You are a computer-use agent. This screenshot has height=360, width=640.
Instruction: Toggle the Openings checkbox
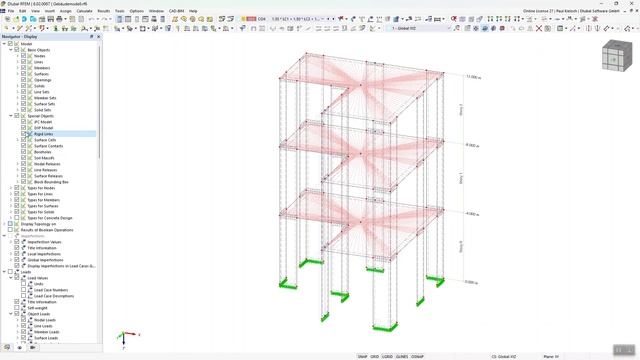pos(23,80)
